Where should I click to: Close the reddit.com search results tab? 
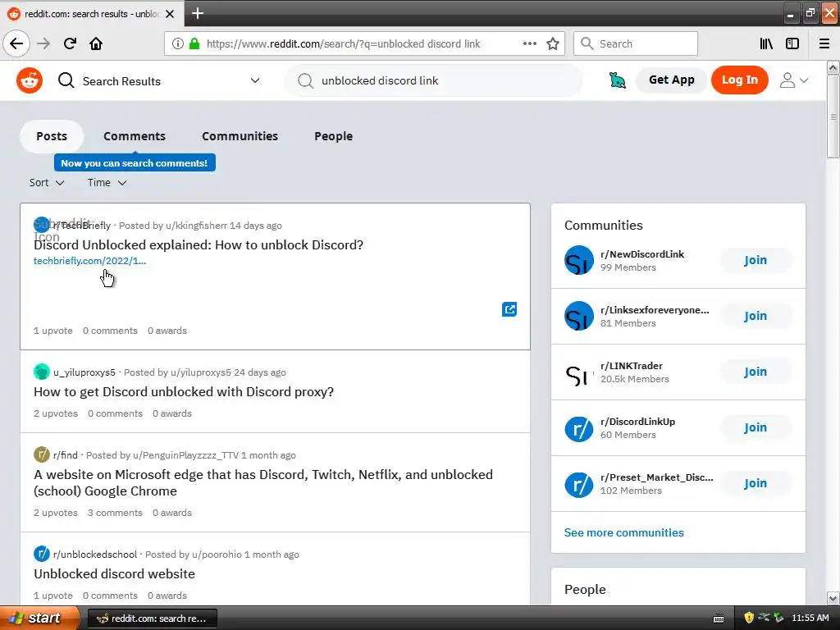(170, 14)
